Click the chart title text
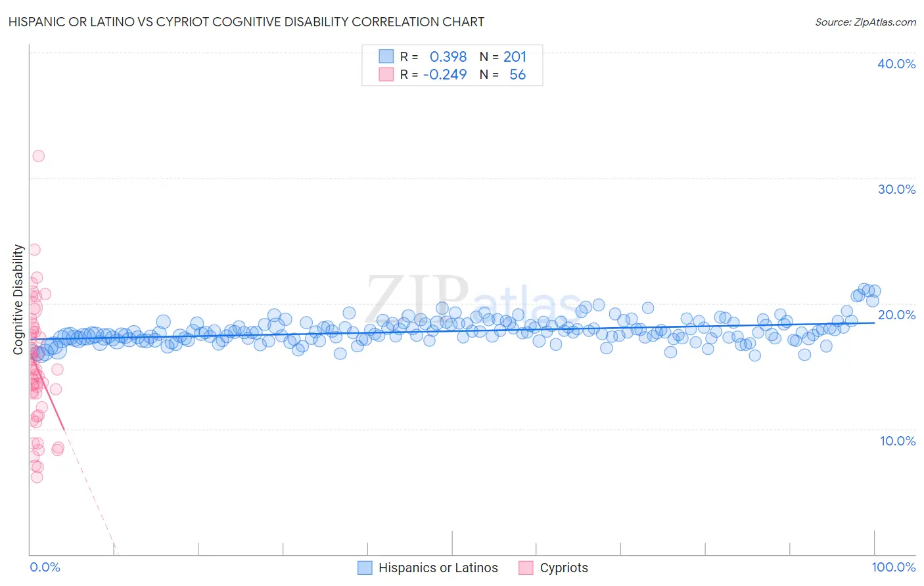Screen dimensions: 924x586 point(246,22)
